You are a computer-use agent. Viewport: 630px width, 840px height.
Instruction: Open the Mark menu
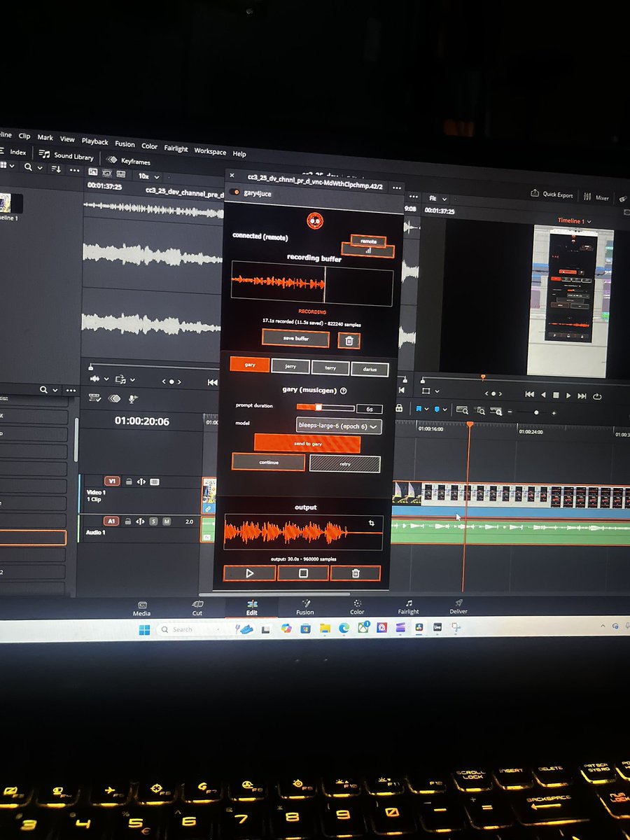coord(45,137)
